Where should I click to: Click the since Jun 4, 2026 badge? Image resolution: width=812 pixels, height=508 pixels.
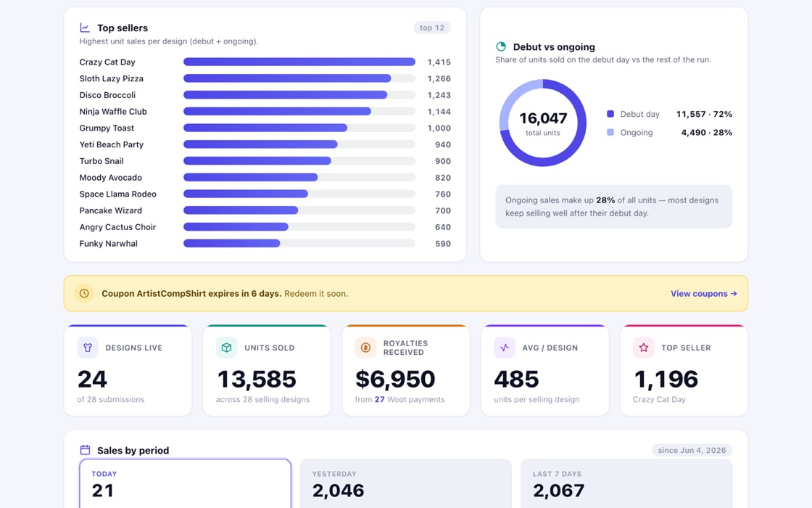692,450
